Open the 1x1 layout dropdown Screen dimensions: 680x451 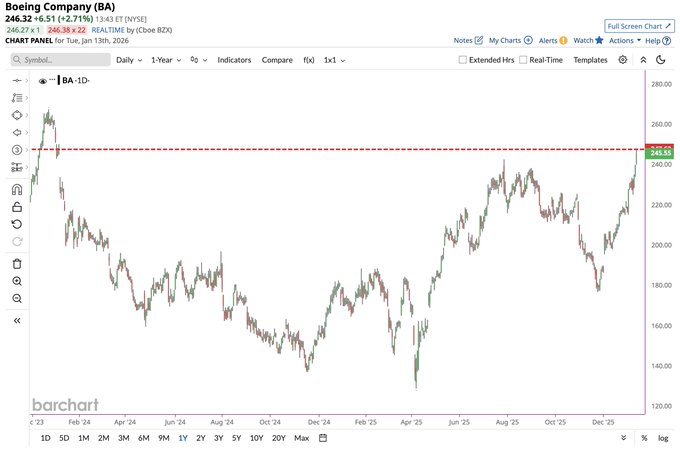[x=334, y=60]
